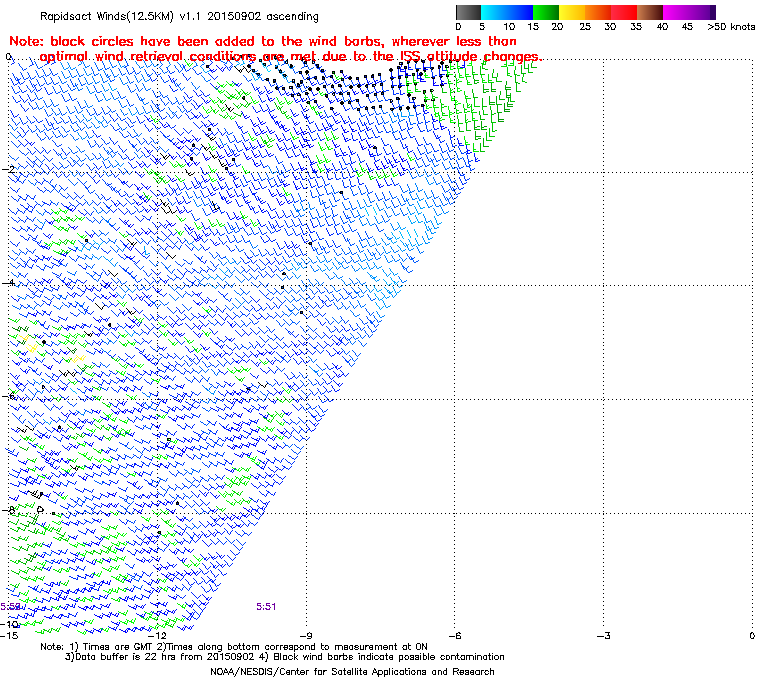Pick the red 30–35 knots legend segment
This screenshot has height=688, width=760.
tap(624, 12)
